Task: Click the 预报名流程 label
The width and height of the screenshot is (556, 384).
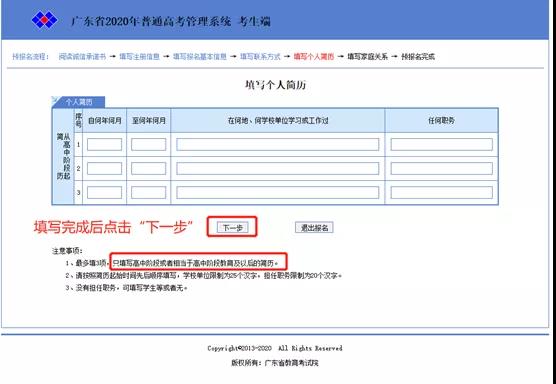Action: pos(30,57)
